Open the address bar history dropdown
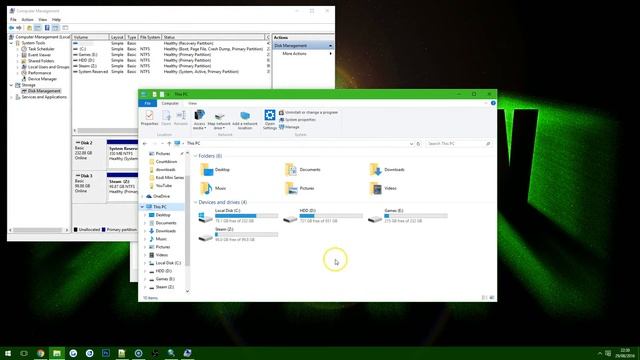The image size is (640, 360). [411, 144]
